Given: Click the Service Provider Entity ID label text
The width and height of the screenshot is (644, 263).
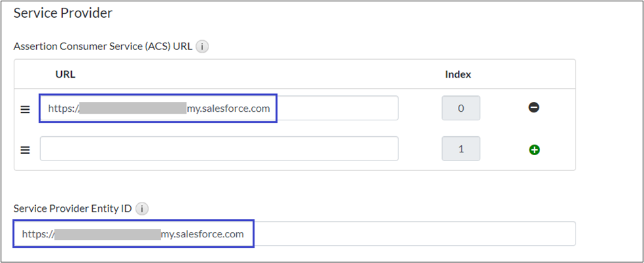Looking at the screenshot, I should [x=73, y=208].
